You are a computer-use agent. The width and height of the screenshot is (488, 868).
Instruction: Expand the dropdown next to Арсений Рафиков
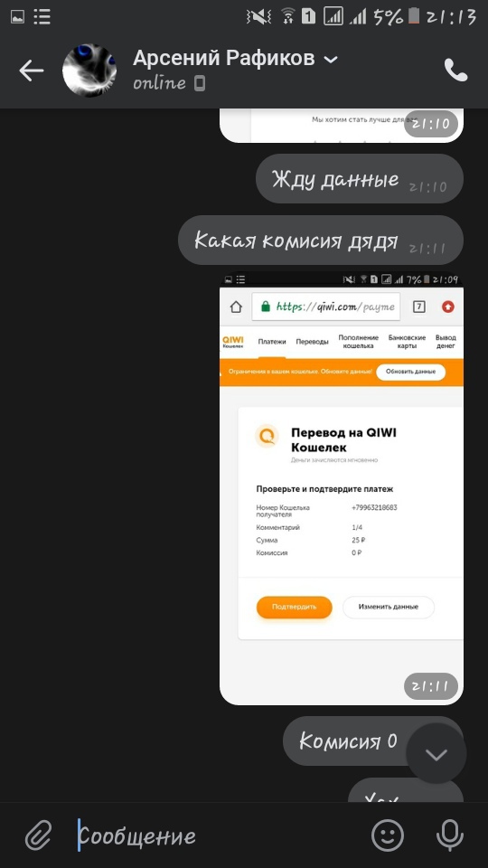pyautogui.click(x=331, y=60)
